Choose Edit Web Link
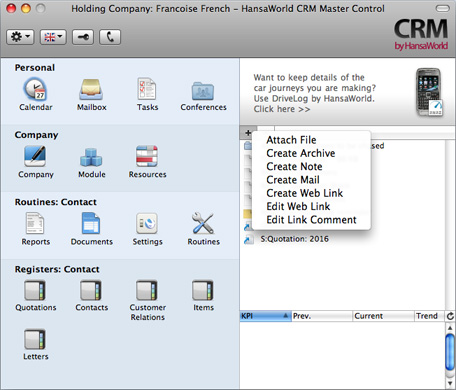 [x=298, y=206]
